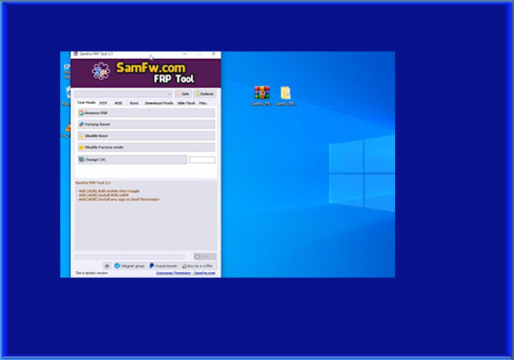514x360 pixels.
Task: Switch to the ADB tab
Action: (x=118, y=103)
